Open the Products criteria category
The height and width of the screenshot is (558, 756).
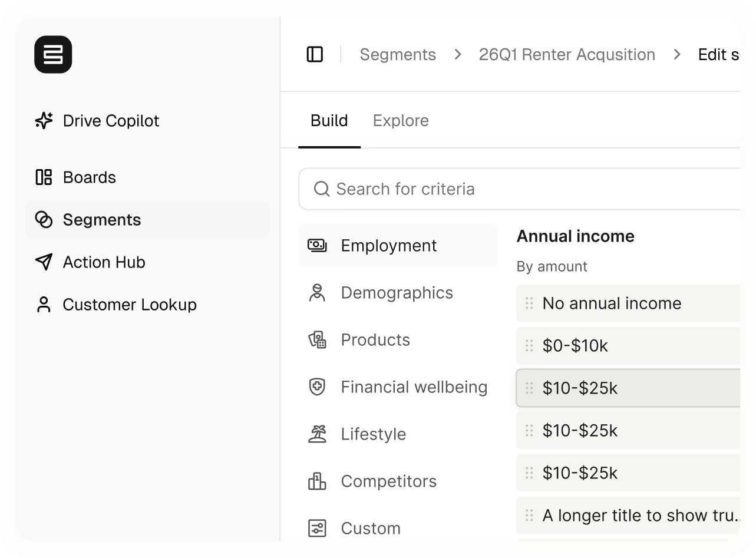pyautogui.click(x=375, y=340)
